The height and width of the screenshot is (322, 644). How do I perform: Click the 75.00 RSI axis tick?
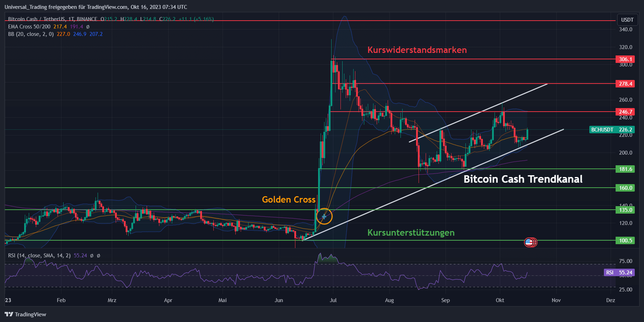tap(626, 261)
